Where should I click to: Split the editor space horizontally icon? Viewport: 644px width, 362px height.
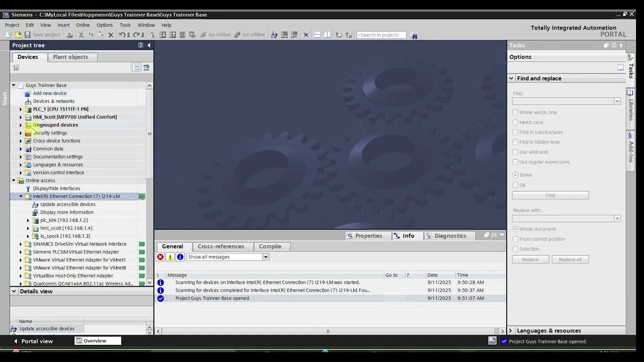pos(317,35)
